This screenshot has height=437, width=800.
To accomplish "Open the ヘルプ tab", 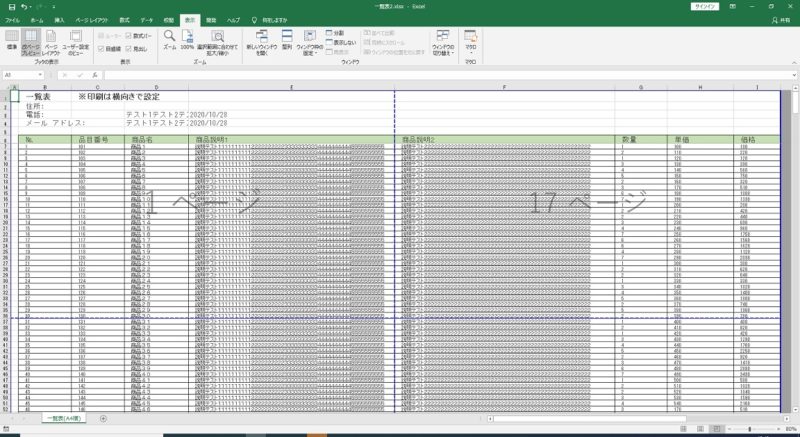I will tap(234, 20).
